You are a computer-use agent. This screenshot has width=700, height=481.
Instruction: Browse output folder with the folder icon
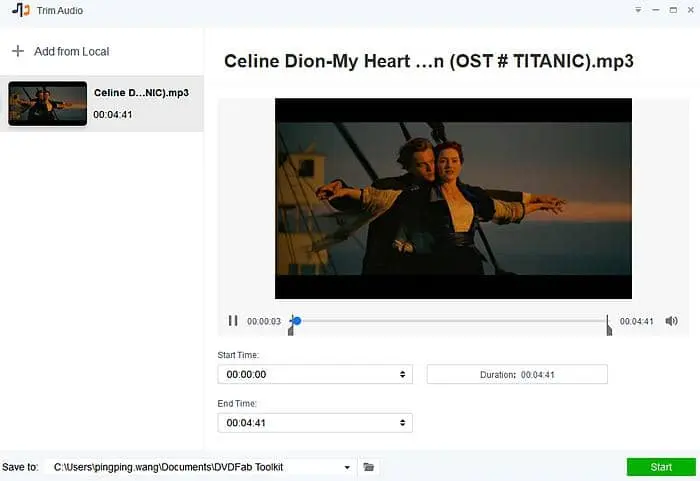click(368, 467)
